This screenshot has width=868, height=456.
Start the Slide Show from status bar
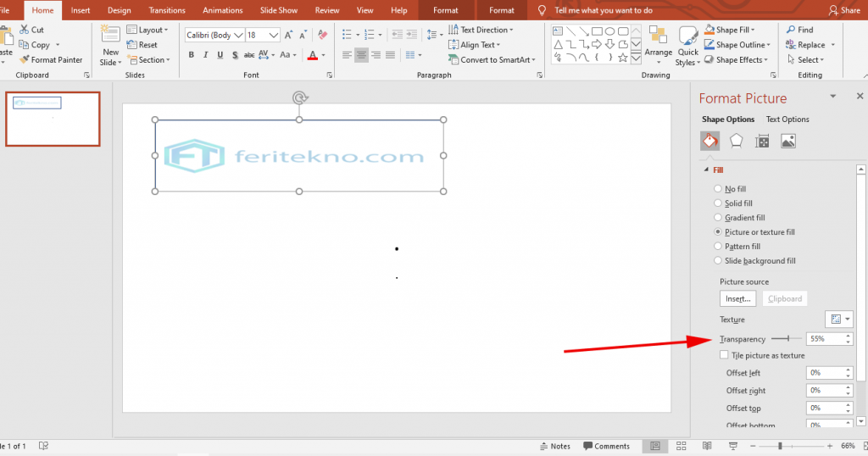tap(733, 446)
